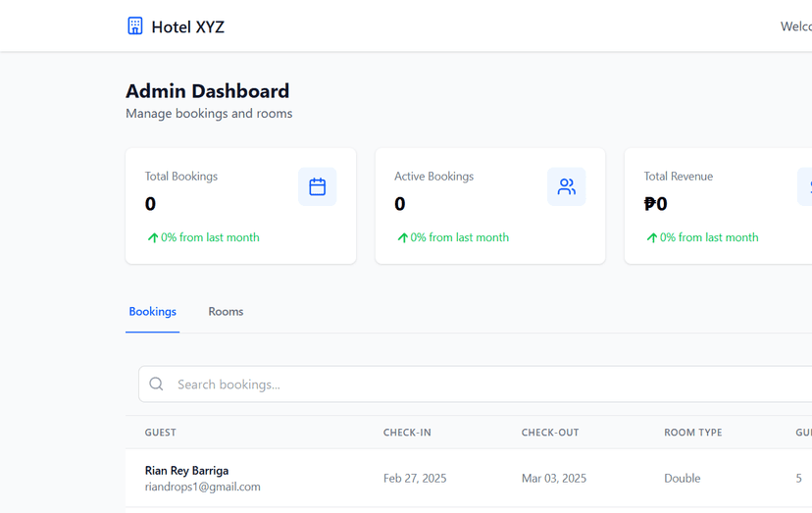
Task: Click the users icon in Active Bookings card
Action: 566,186
